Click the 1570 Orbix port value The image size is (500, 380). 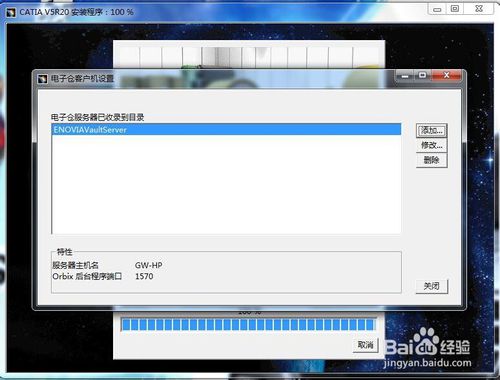point(144,276)
